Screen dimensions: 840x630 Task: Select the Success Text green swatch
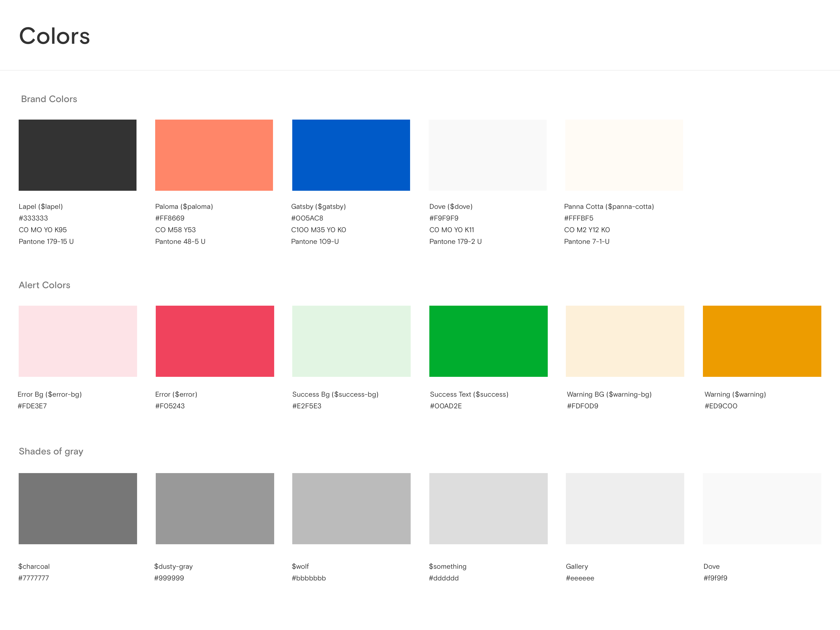(x=488, y=341)
